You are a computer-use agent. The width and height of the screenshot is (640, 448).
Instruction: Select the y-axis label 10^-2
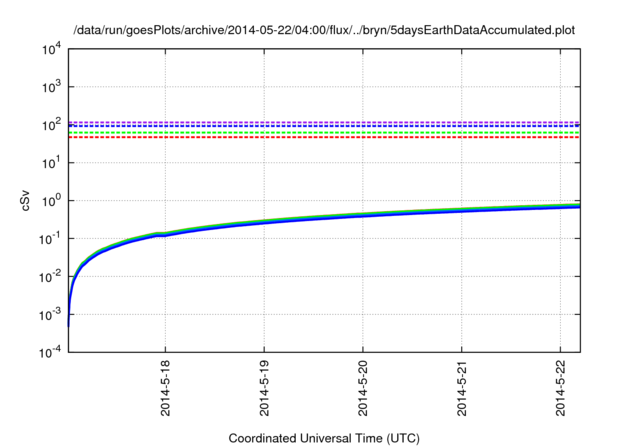point(50,276)
